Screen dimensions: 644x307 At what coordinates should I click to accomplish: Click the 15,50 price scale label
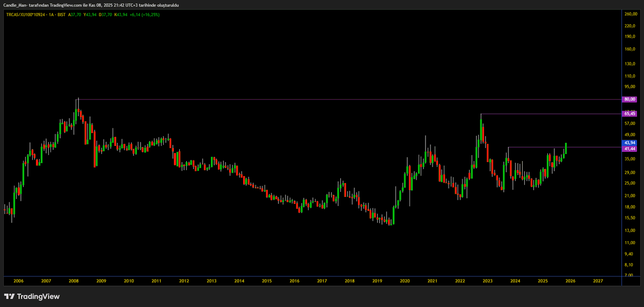630,218
